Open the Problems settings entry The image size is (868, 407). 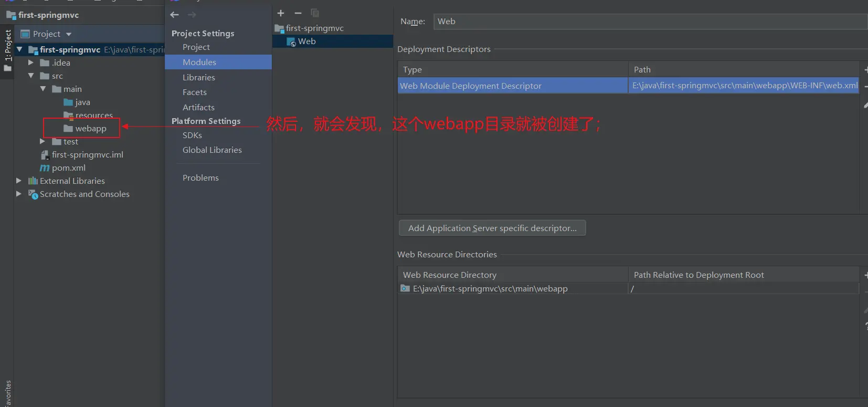coord(200,178)
